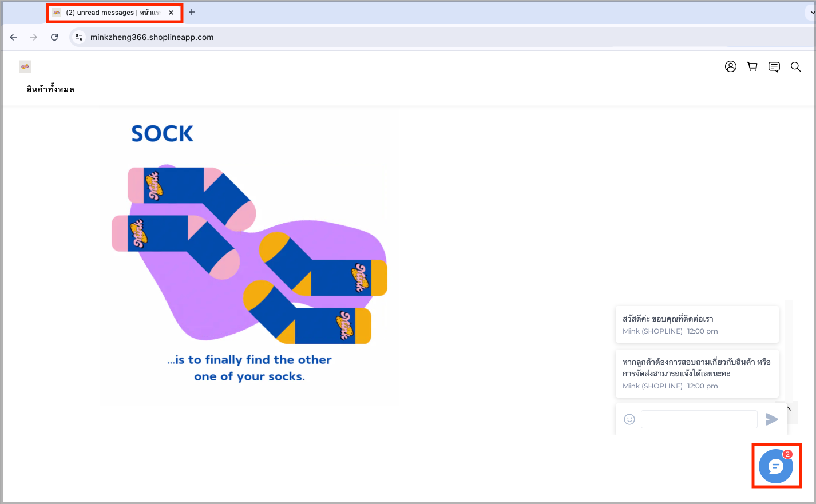This screenshot has height=504, width=816.
Task: Open the account profile icon
Action: tap(731, 66)
